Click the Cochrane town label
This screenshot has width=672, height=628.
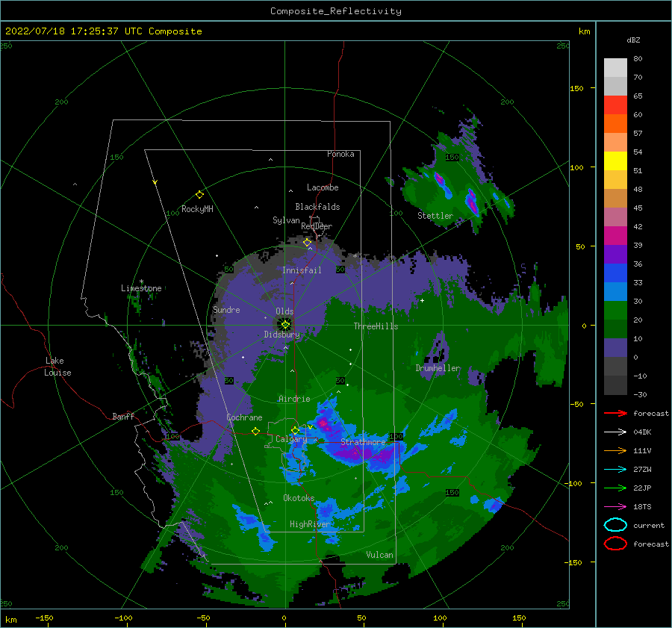(x=244, y=417)
